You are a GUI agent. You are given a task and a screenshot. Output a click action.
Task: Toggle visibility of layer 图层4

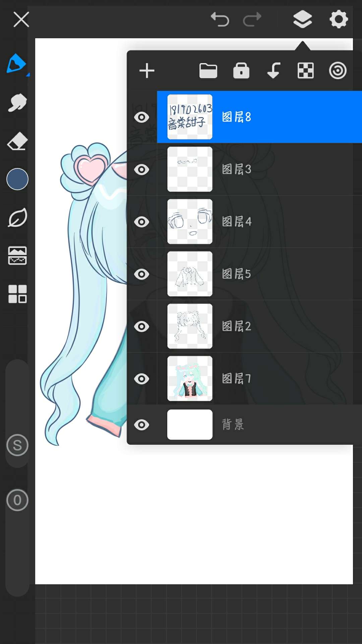coord(142,222)
